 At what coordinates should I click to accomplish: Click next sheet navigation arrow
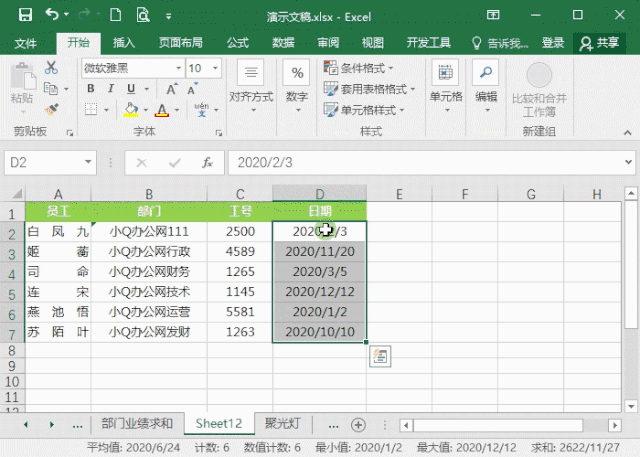(51, 424)
